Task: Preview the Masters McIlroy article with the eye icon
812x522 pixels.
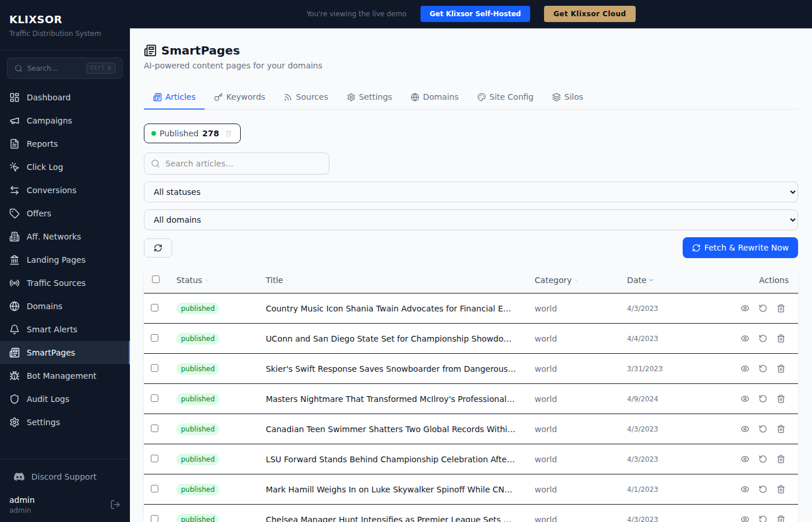Action: 745,398
